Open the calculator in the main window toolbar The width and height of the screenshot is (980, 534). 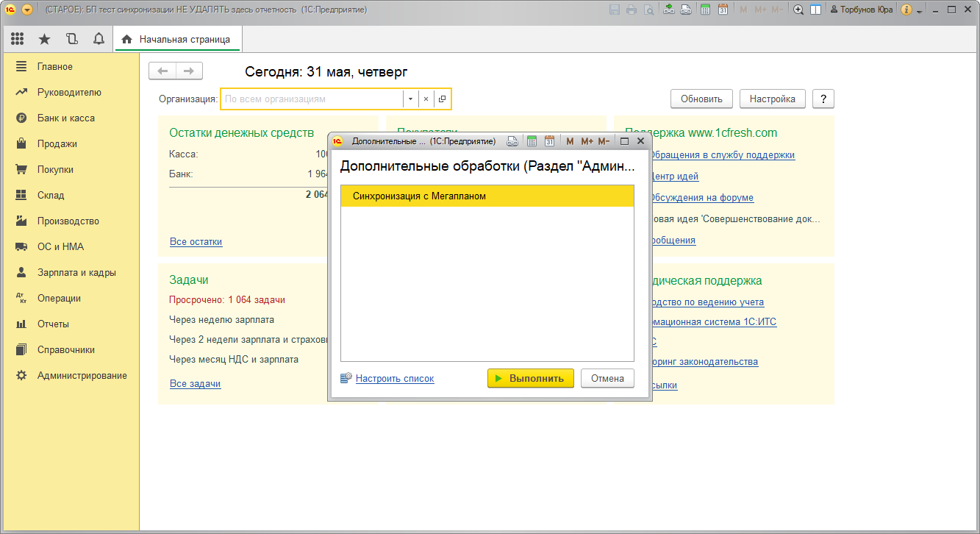[706, 10]
